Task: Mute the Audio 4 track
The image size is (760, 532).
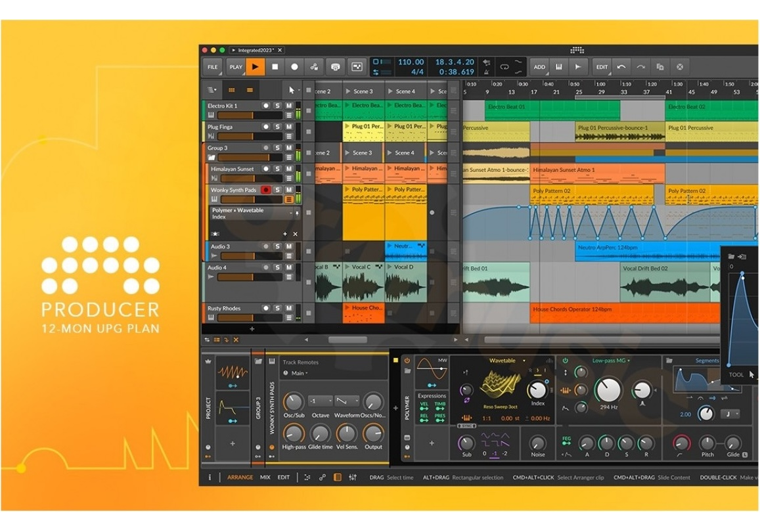Action: (x=289, y=267)
